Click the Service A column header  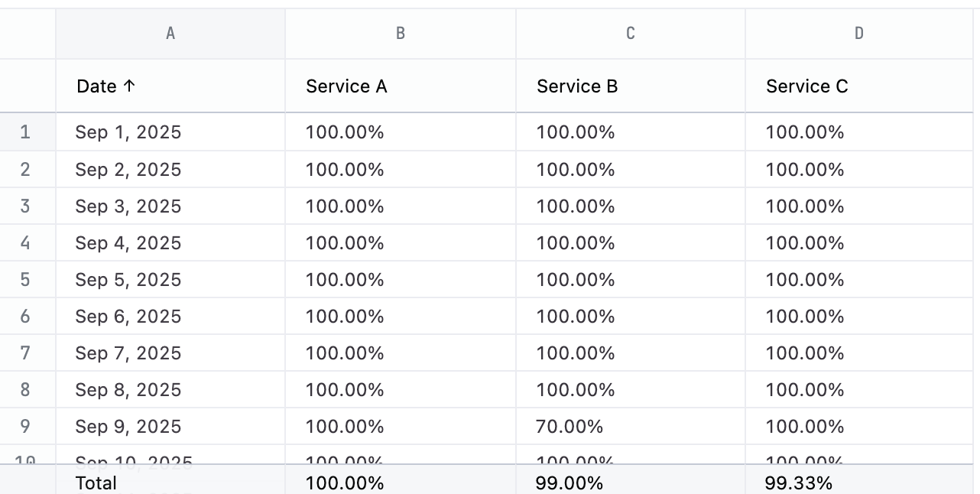pyautogui.click(x=346, y=86)
